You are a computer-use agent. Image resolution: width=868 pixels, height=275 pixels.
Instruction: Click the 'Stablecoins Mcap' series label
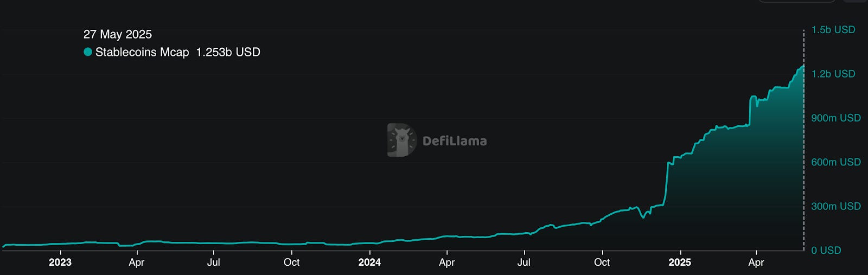click(x=142, y=52)
